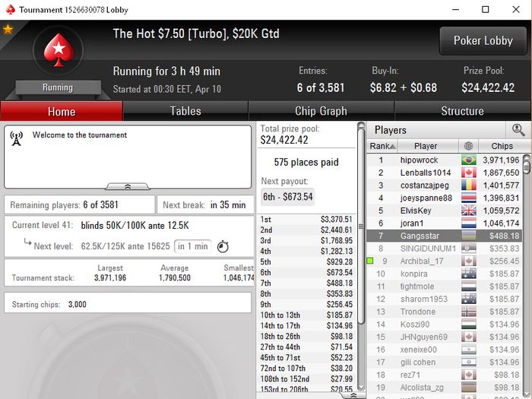
Task: Click the Brazil flag next to hipowrock
Action: pos(469,160)
